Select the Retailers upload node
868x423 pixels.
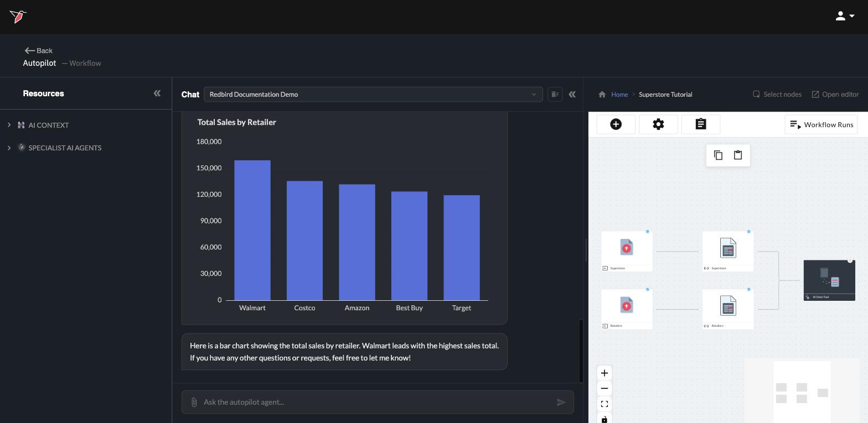627,309
